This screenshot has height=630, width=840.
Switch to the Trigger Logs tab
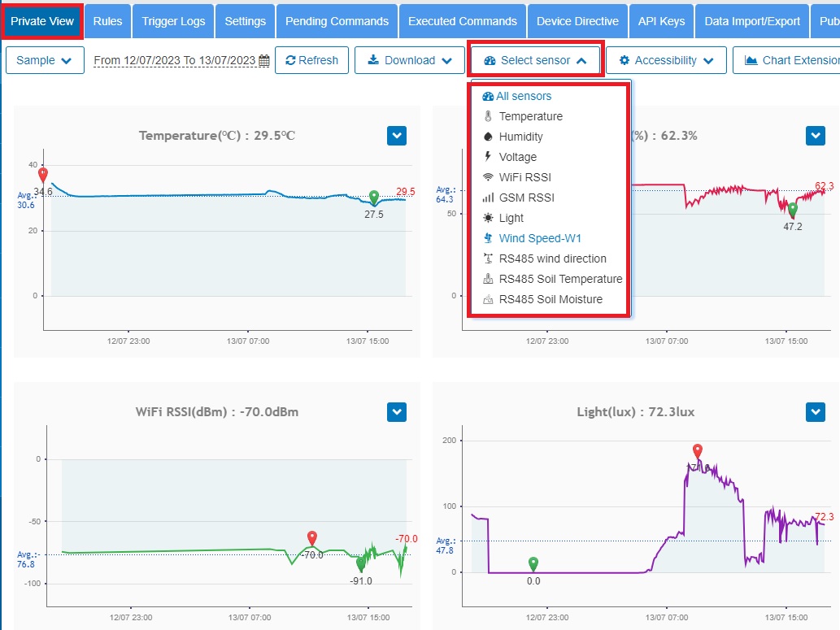click(175, 21)
